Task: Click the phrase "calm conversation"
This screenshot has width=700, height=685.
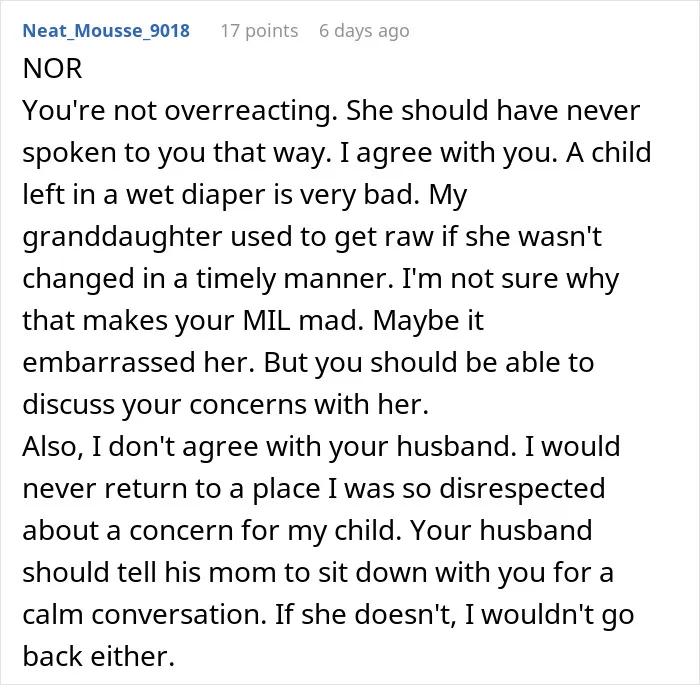Action: pyautogui.click(x=142, y=614)
